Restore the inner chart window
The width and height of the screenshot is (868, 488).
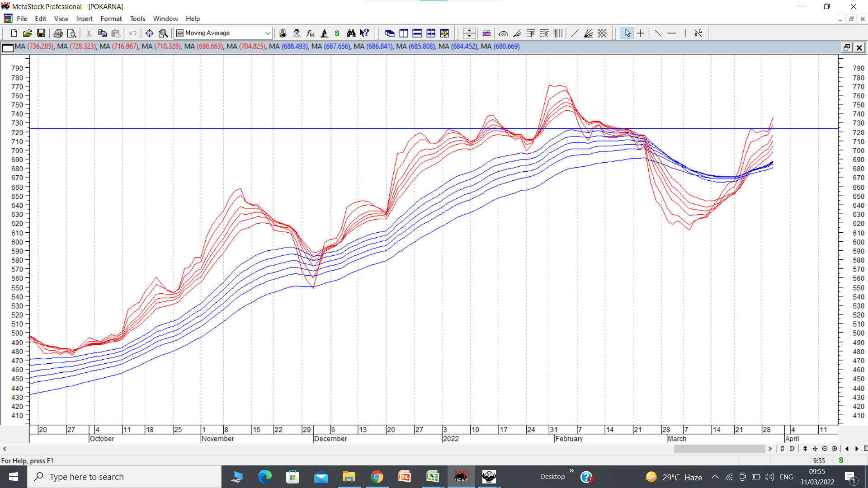[x=847, y=47]
